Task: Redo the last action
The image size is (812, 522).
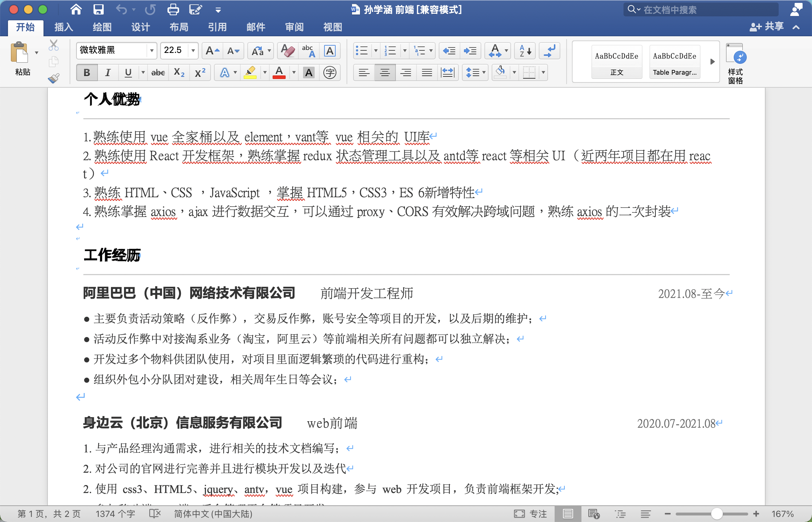Action: [x=150, y=9]
